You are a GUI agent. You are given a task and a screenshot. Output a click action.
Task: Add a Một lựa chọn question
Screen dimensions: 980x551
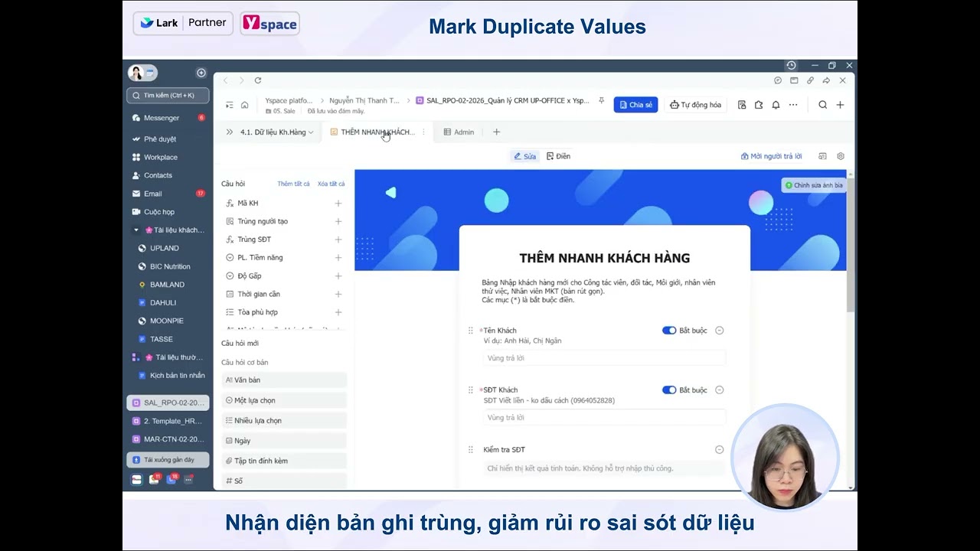(284, 400)
